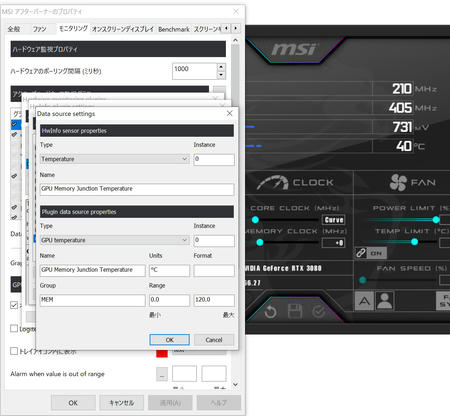This screenshot has width=450, height=416.
Task: Toggle the link icon beside ON
Action: 361,253
